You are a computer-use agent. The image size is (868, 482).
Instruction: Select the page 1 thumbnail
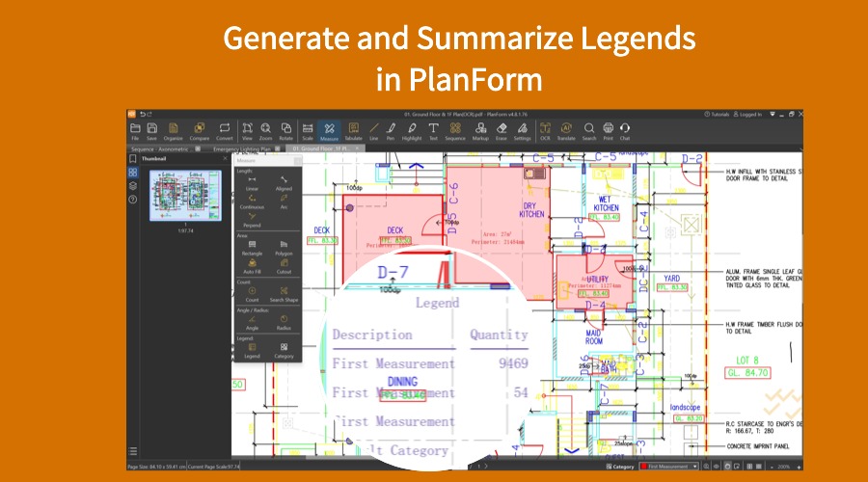coord(185,196)
